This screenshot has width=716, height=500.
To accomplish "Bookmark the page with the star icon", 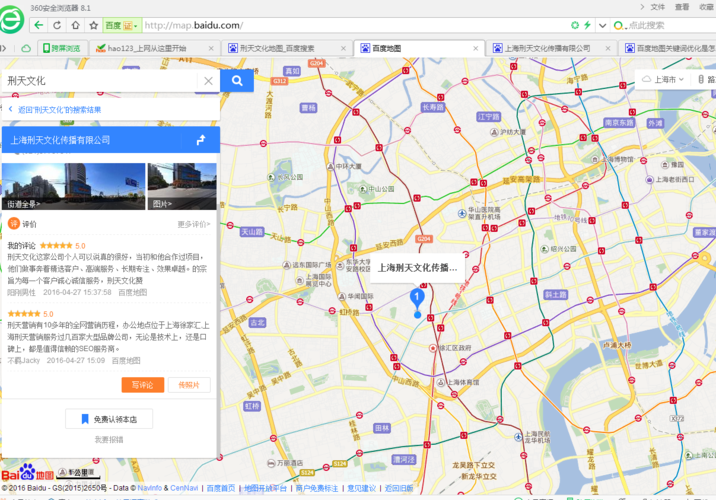I will tap(94, 25).
